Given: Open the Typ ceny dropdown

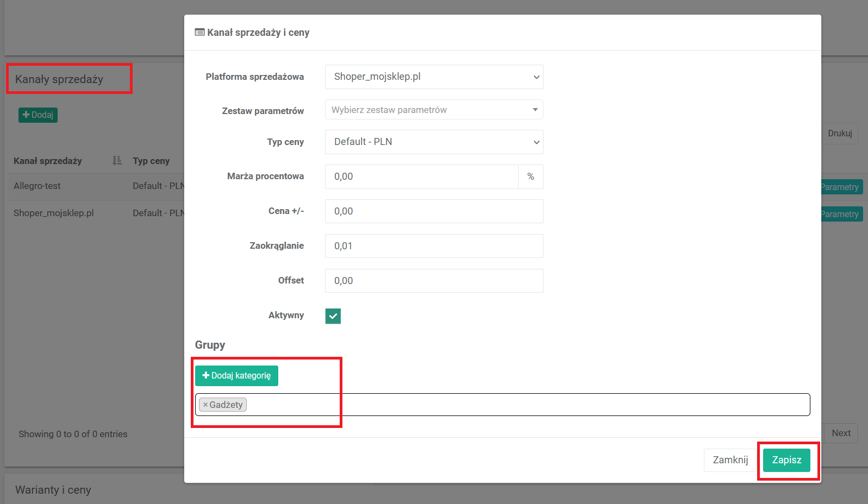Looking at the screenshot, I should [434, 142].
